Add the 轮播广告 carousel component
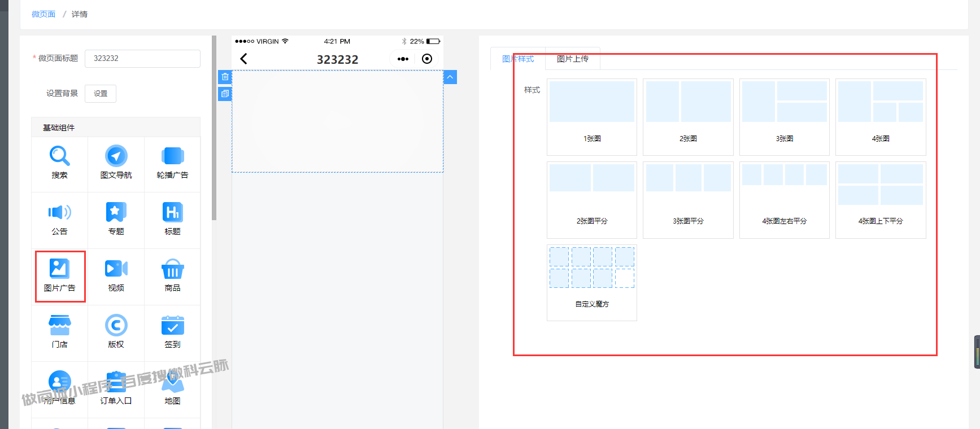The width and height of the screenshot is (980, 429). tap(172, 164)
